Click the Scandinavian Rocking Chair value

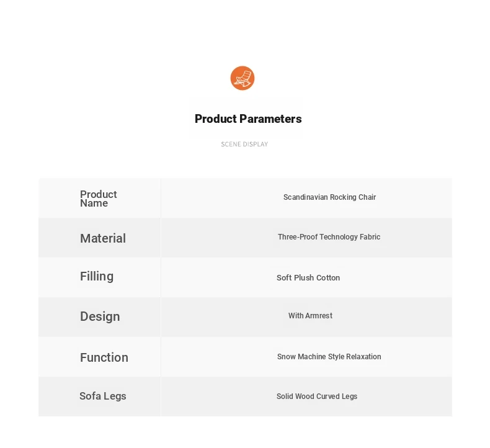329,197
